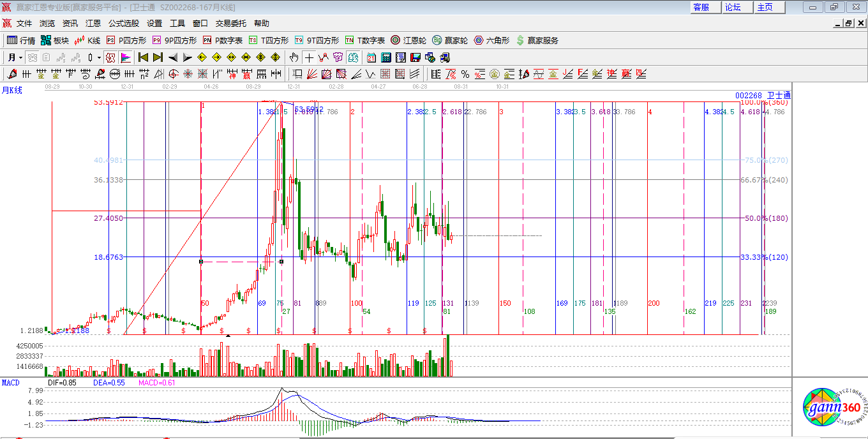
Task: Open the 江恩 menu
Action: tap(93, 24)
